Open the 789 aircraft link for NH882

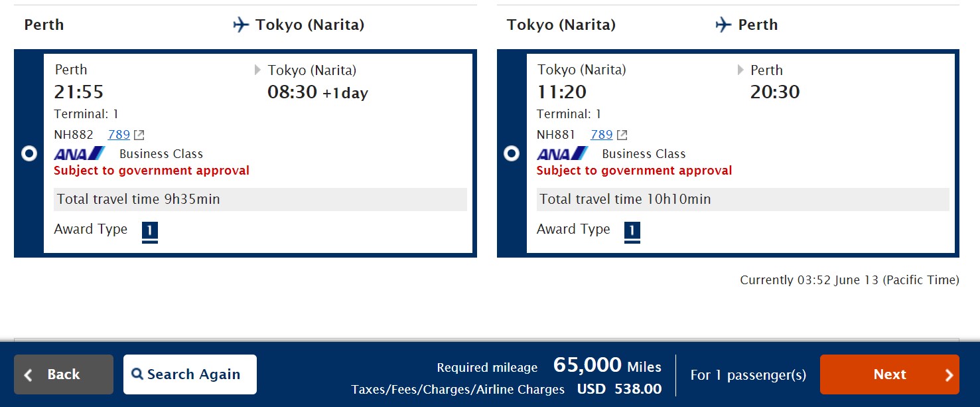coord(119,135)
